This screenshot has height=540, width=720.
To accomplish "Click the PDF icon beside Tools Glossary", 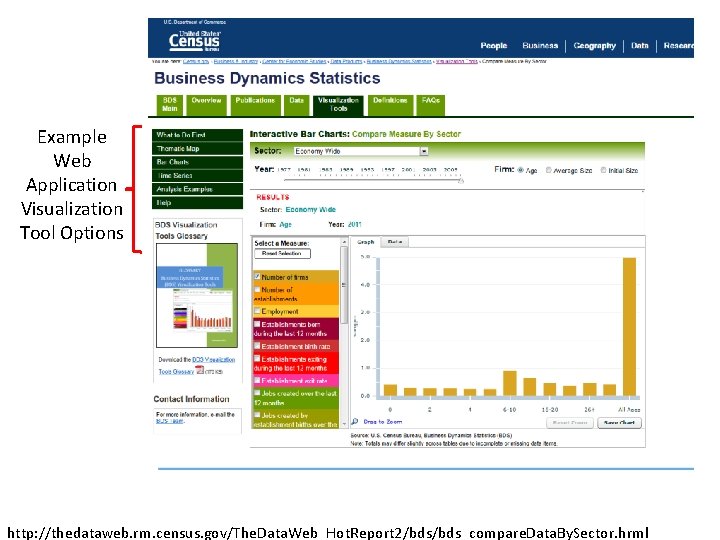I will tap(200, 370).
